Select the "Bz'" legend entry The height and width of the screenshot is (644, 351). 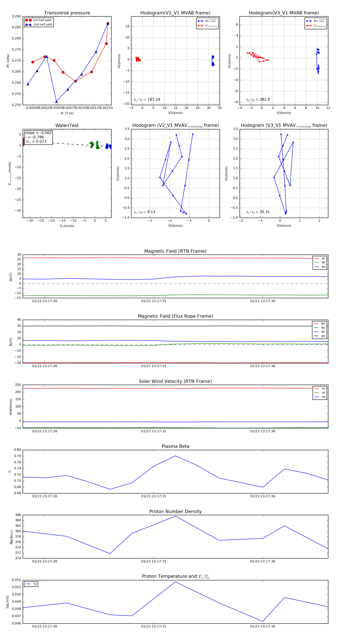point(320,332)
